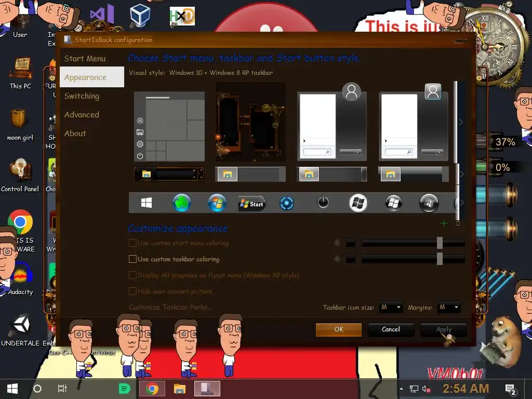Screen dimensions: 532x399
Task: Click arrow to show more taskbar styles
Action: [x=461, y=174]
